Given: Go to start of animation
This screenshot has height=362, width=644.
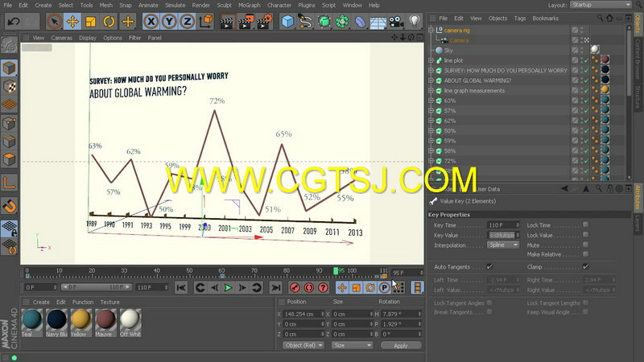Looking at the screenshot, I should click(181, 287).
